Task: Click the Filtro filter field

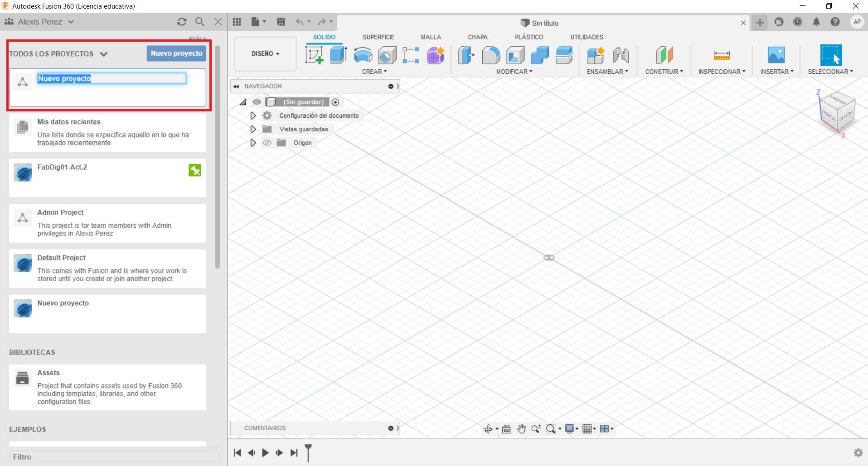Action: 114,457
